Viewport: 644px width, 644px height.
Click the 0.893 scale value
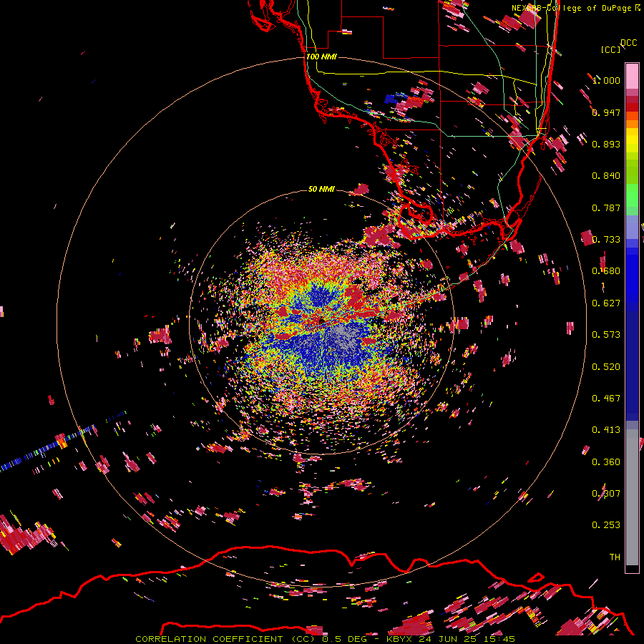[x=606, y=144]
